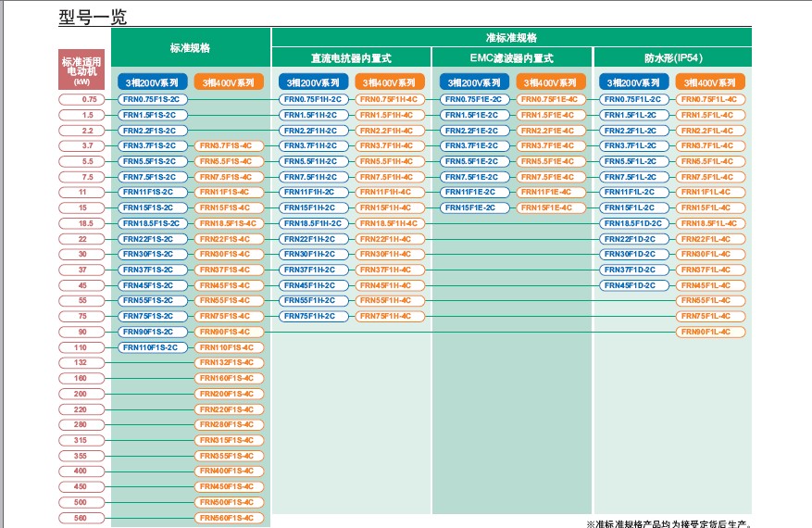Select model FRN75F1H-2C
This screenshot has width=812, height=528.
tap(314, 316)
